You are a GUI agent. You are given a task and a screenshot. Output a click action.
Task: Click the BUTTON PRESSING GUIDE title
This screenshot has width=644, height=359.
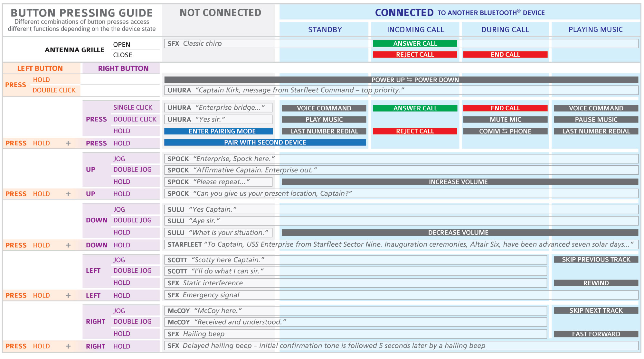pyautogui.click(x=82, y=13)
